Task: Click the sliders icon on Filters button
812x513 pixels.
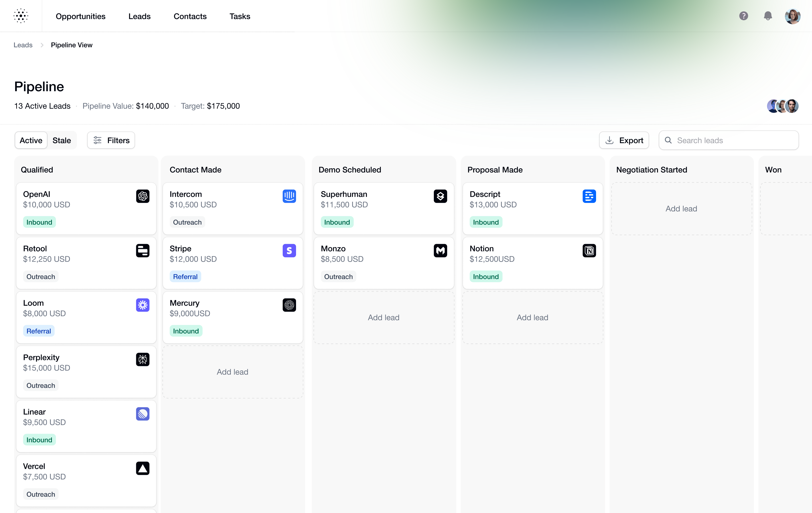Action: [x=97, y=140]
